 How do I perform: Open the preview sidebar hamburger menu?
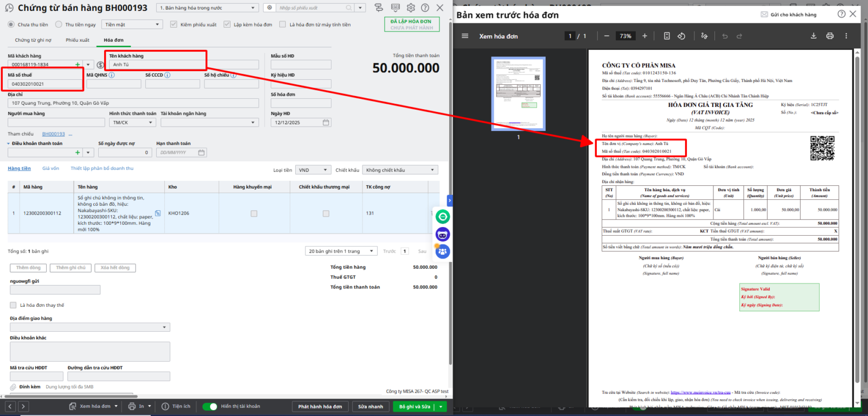point(465,36)
